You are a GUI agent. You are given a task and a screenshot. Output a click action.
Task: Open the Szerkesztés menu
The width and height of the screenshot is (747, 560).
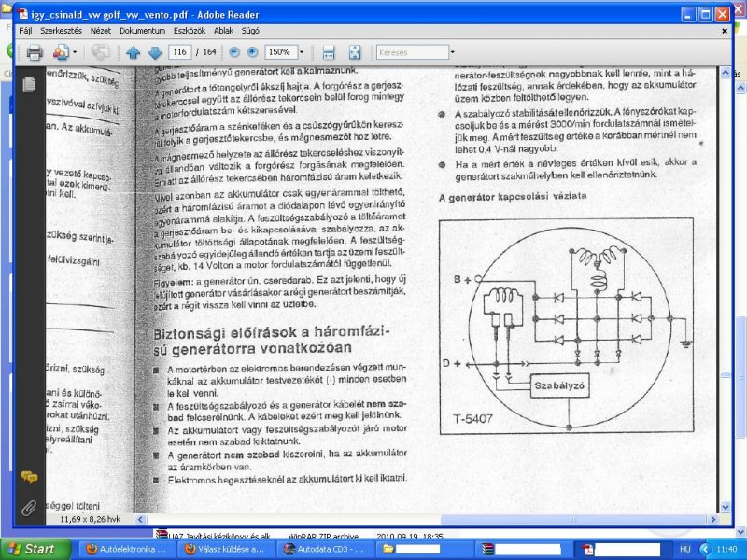click(61, 31)
